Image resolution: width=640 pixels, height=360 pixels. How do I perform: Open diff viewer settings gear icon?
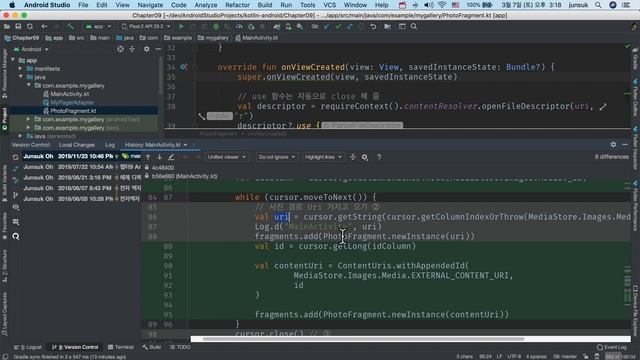point(364,157)
